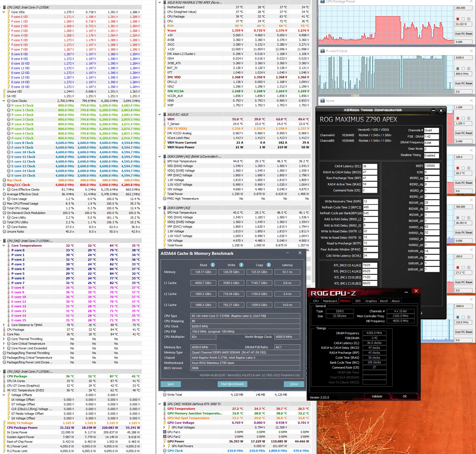This screenshot has width=476, height=454.
Task: Click the 300.000 maximum field of power graph
Action: click(464, 8)
